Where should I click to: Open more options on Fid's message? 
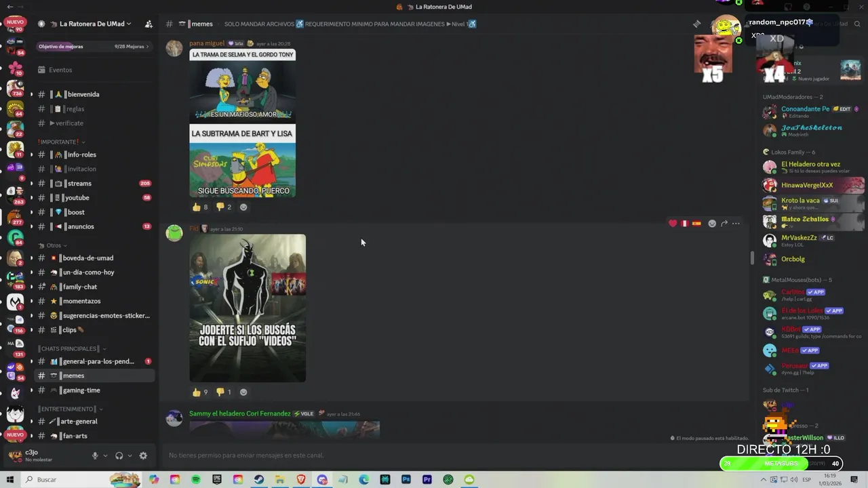click(x=736, y=223)
